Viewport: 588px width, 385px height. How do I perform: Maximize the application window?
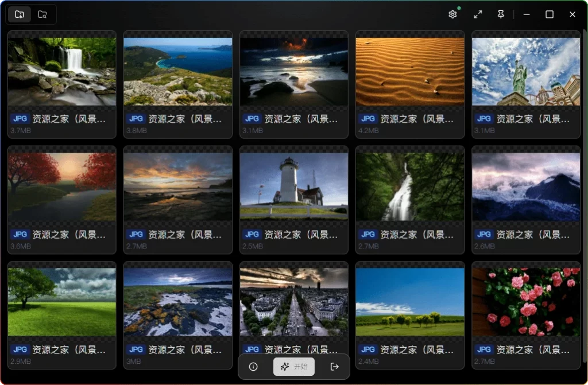coord(549,14)
